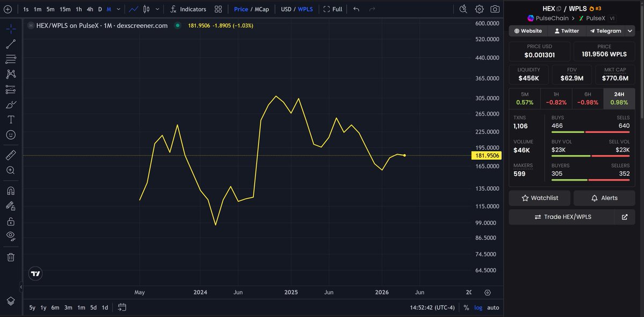Show price in WPLS

coord(305,9)
